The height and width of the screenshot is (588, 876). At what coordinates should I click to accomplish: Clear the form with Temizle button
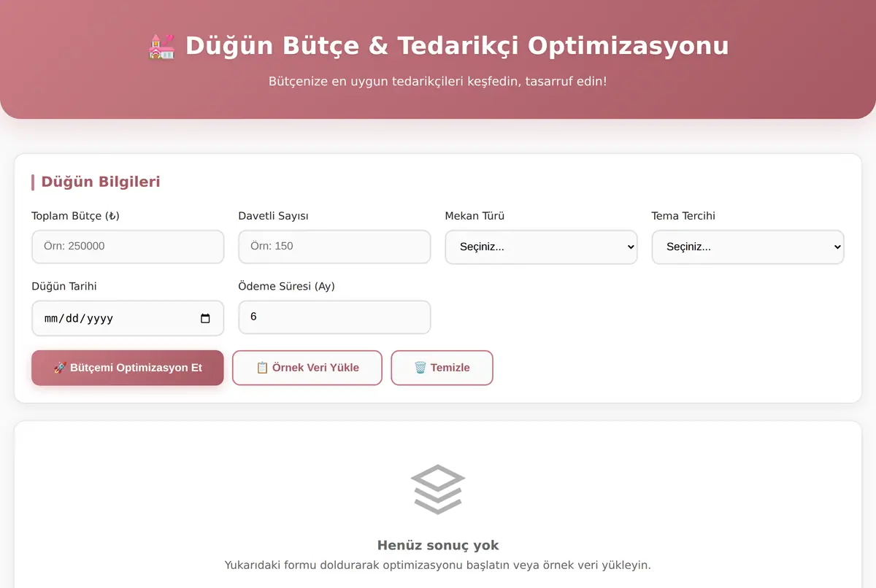(x=442, y=368)
